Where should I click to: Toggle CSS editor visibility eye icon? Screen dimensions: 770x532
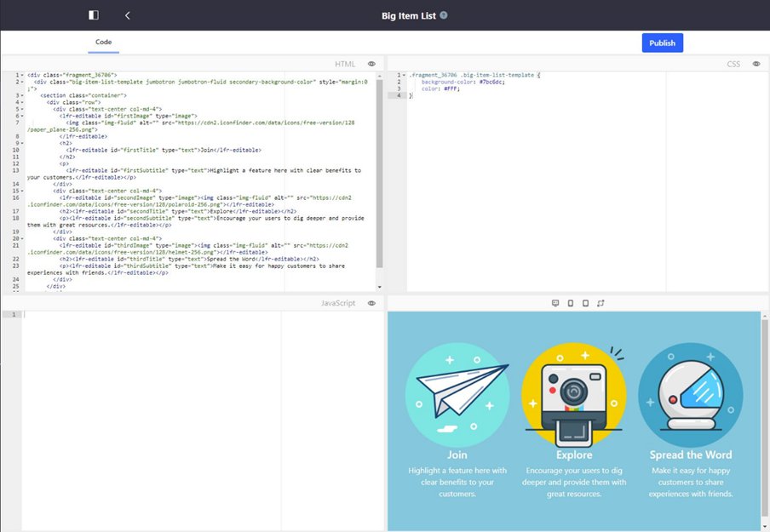756,64
